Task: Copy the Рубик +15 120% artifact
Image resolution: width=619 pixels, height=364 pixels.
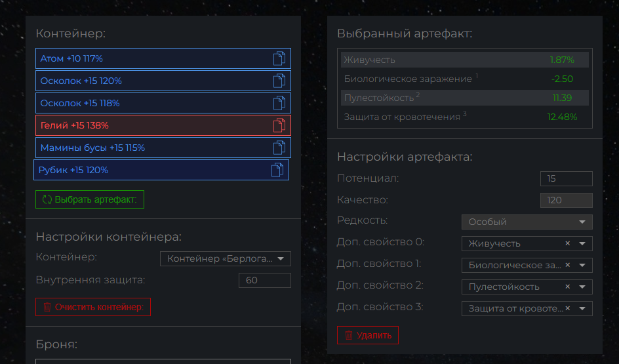Action: pyautogui.click(x=277, y=170)
